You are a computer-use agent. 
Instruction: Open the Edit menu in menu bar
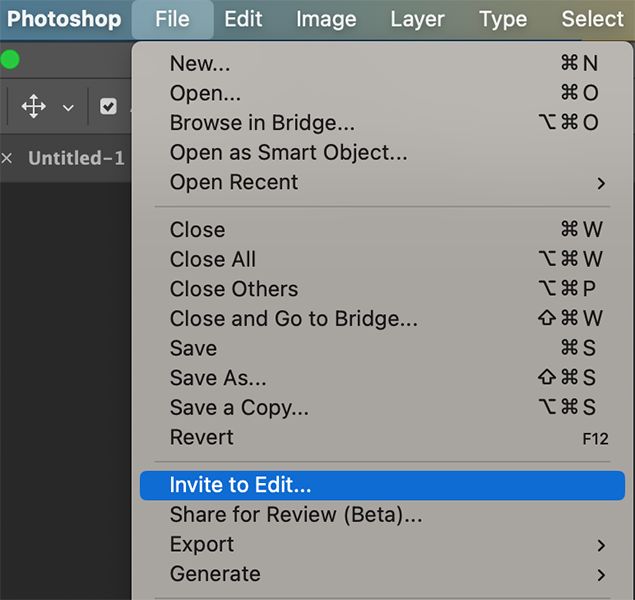(x=244, y=19)
